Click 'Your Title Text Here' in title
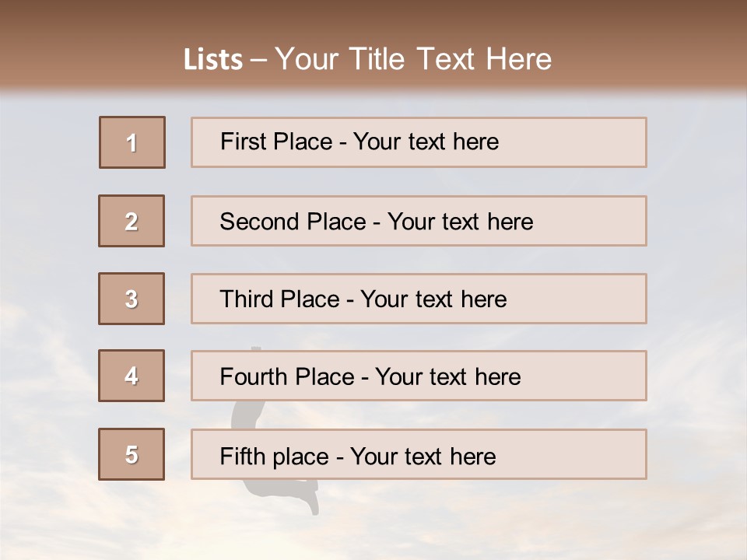 point(412,59)
